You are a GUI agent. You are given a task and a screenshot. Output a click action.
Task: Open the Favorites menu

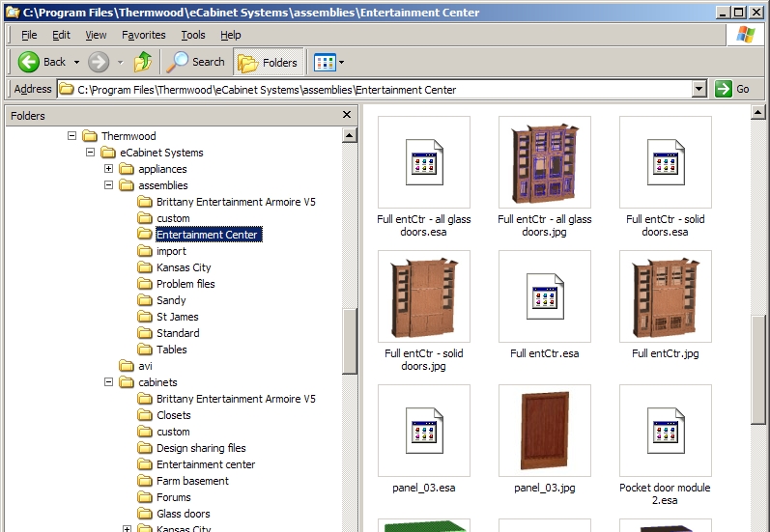point(143,35)
